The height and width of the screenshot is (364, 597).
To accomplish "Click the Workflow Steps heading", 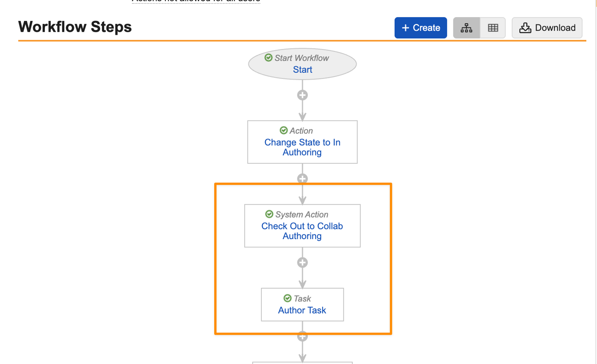I will coord(75,27).
